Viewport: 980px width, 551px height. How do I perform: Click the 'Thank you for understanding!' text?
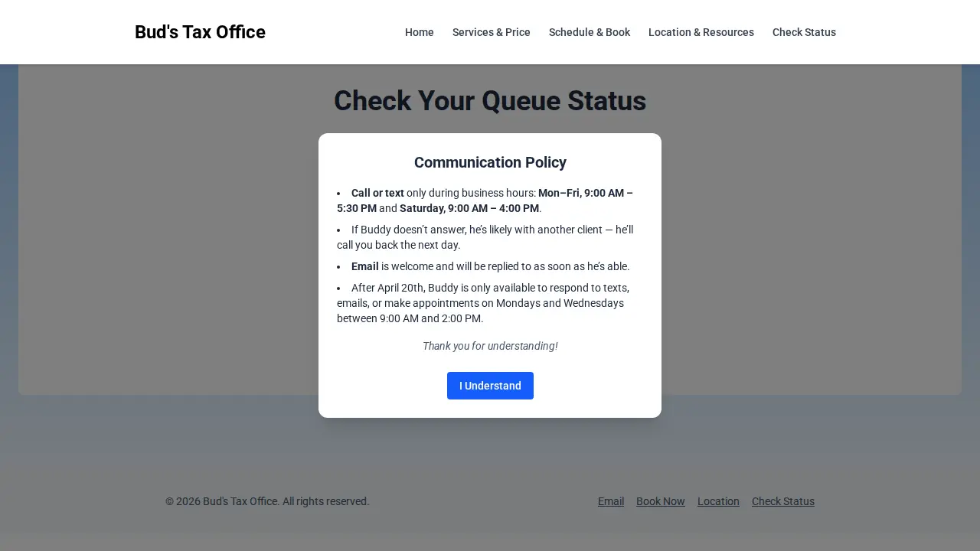point(490,346)
